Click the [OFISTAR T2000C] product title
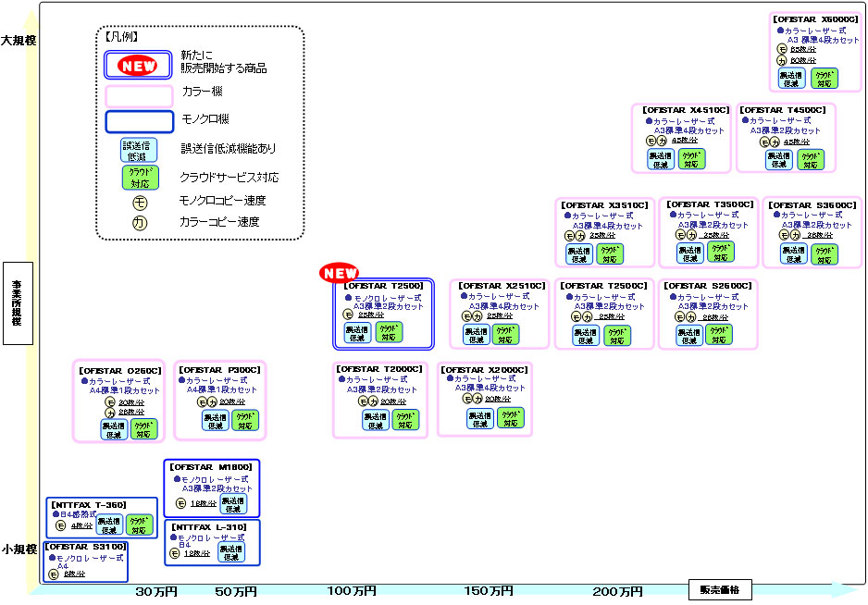868x605 pixels. (379, 369)
